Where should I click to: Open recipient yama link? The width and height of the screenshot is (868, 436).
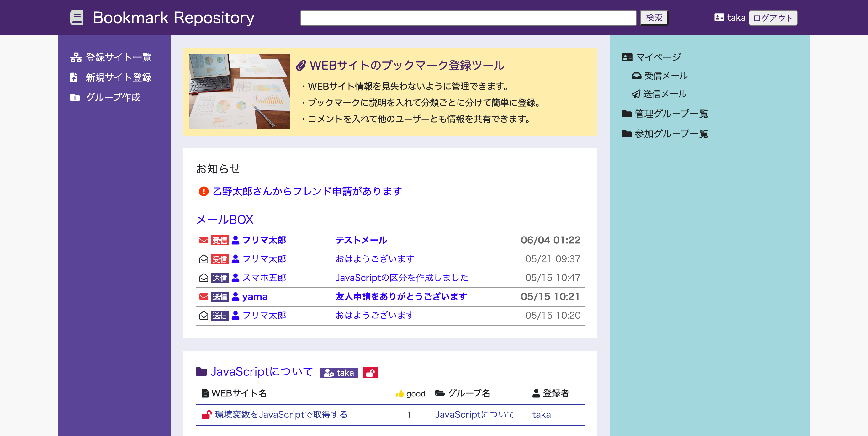pyautogui.click(x=255, y=297)
